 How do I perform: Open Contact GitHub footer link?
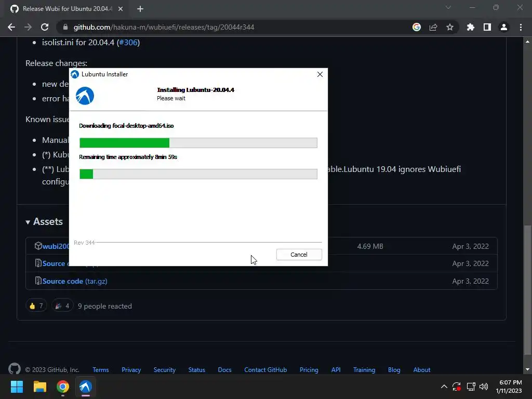(x=265, y=370)
